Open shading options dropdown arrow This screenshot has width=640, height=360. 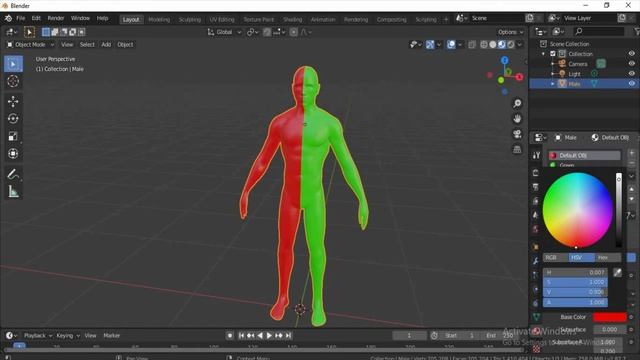[520, 44]
